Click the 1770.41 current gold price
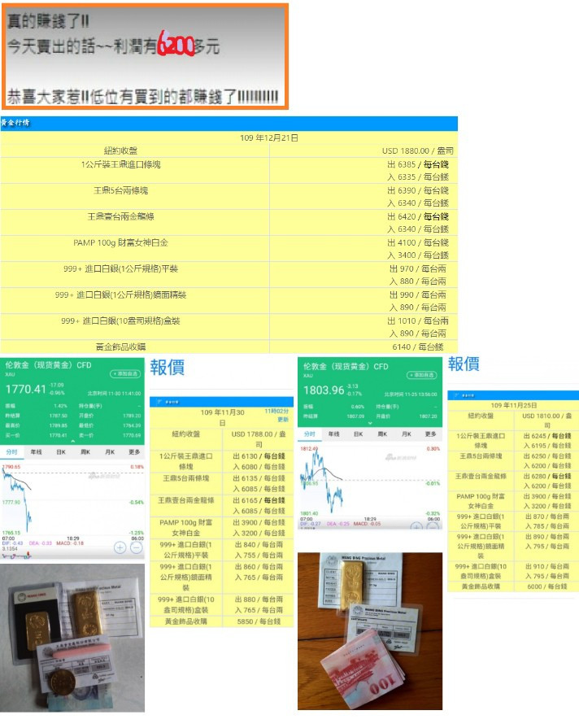 pos(25,389)
